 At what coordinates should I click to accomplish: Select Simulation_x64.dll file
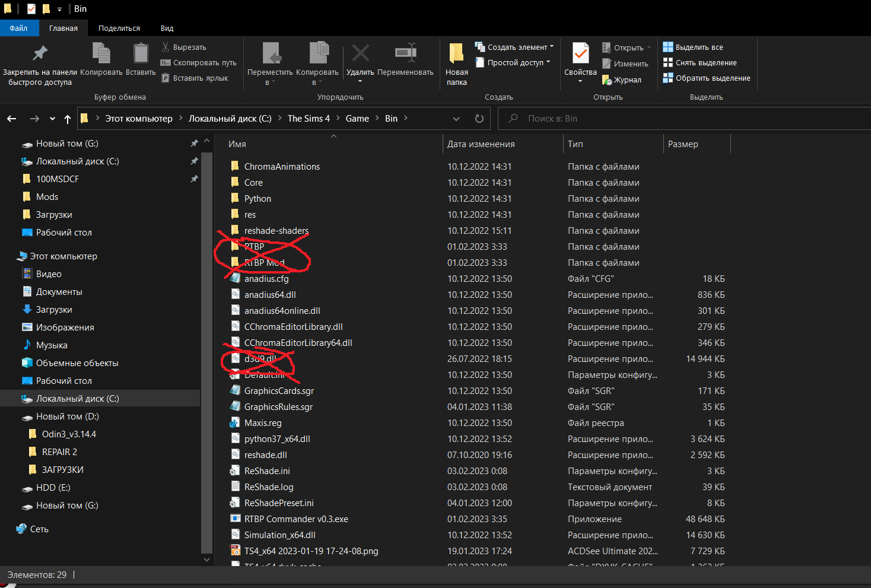[x=279, y=535]
